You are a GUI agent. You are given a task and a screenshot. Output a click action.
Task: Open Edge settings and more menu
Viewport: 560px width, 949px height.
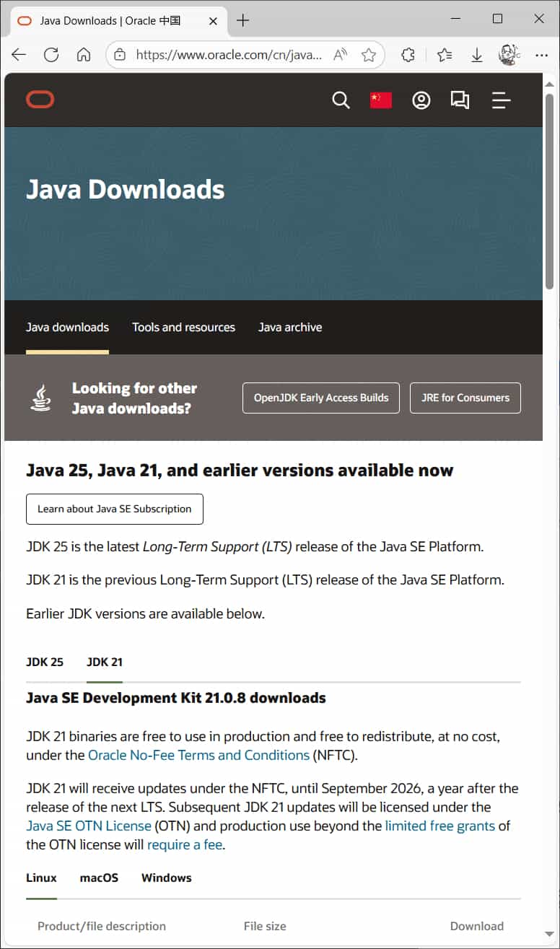point(541,55)
